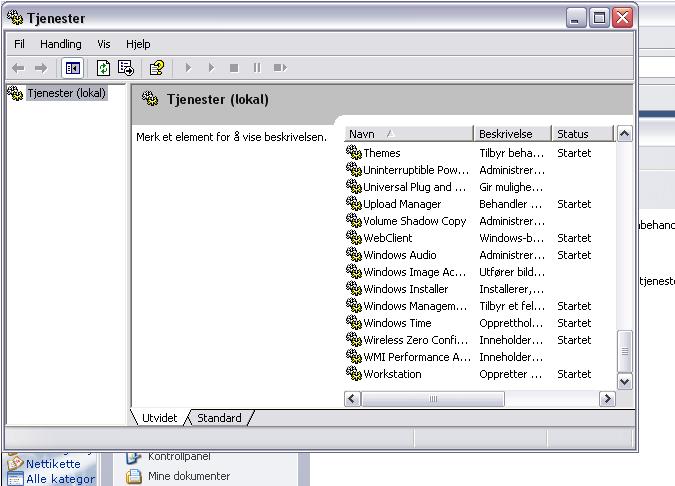This screenshot has height=486, width=675.
Task: Click the gear icon beside Upload Manager
Action: click(x=353, y=203)
